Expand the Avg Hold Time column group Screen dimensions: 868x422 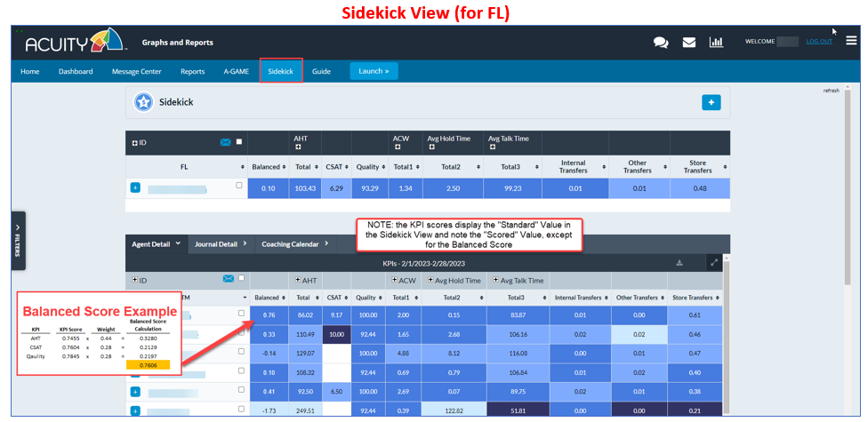click(432, 148)
